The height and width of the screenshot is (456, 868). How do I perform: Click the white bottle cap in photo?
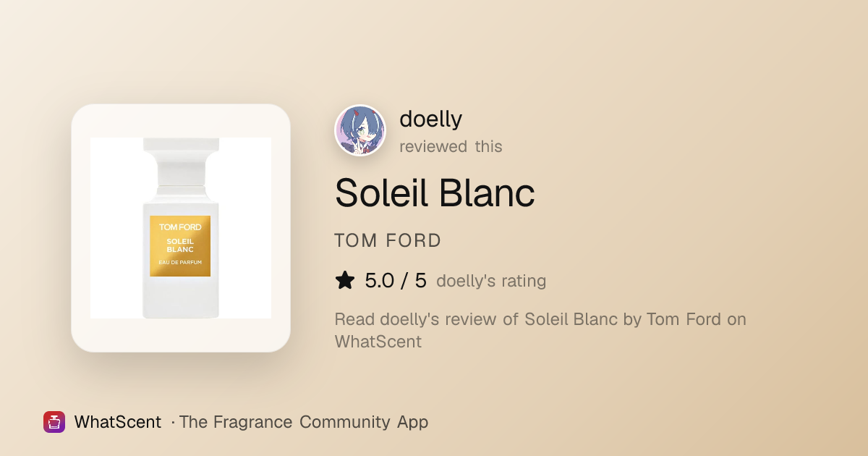pyautogui.click(x=181, y=161)
